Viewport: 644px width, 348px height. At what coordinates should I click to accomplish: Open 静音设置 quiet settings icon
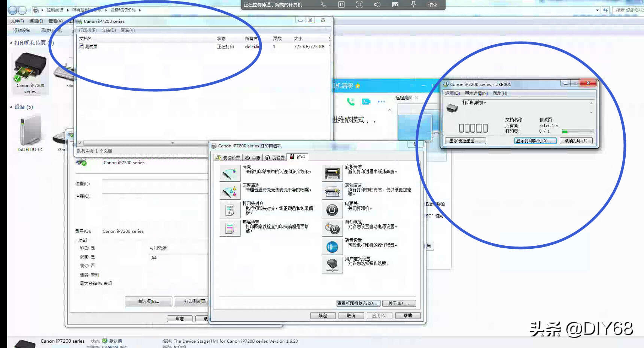coord(332,246)
